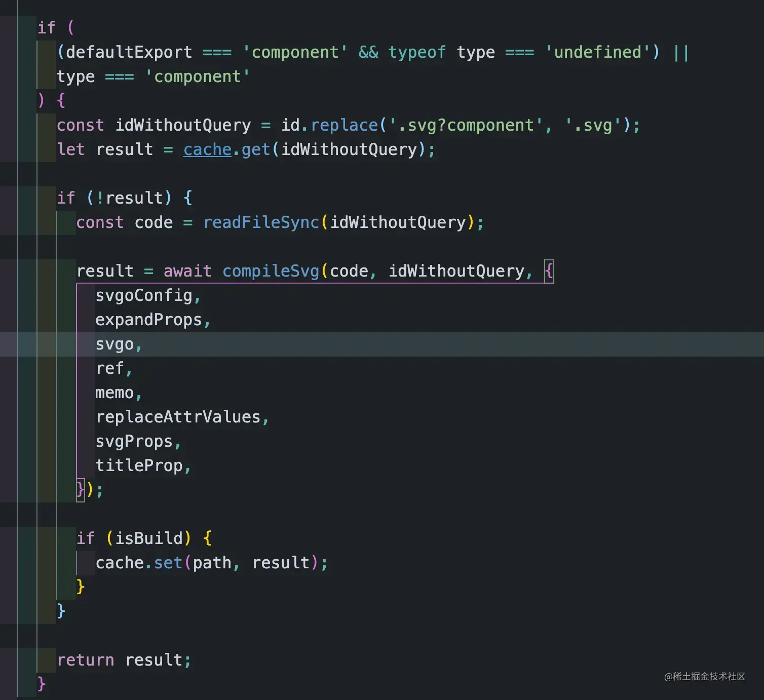The width and height of the screenshot is (764, 700).
Task: Click the underlined 'cache' identifier link
Action: pos(207,149)
